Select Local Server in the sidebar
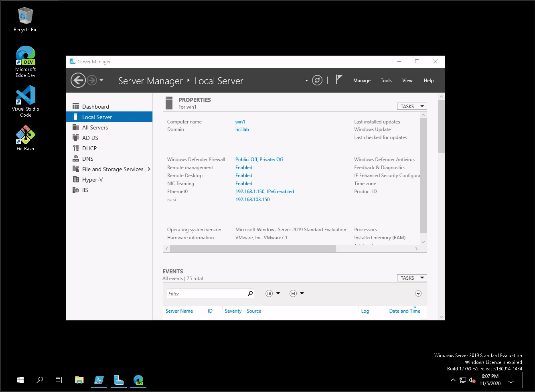Viewport: 535px width, 392px height. 109,117
